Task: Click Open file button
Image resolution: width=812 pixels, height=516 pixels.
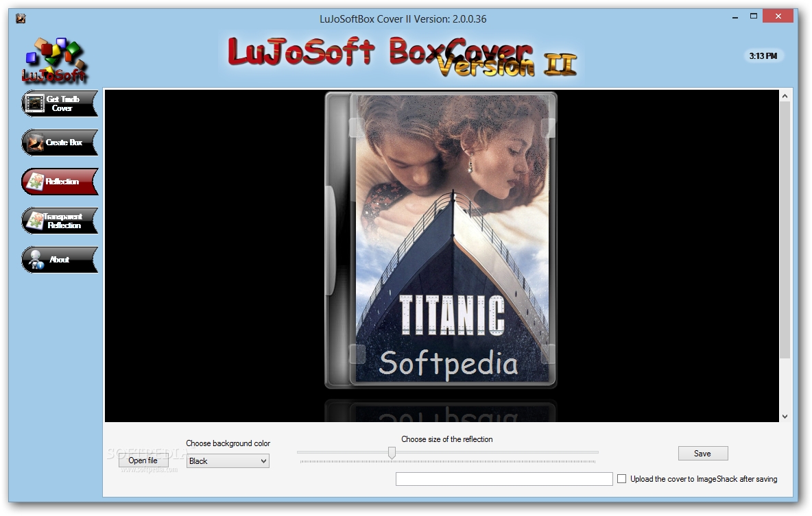Action: pyautogui.click(x=143, y=460)
